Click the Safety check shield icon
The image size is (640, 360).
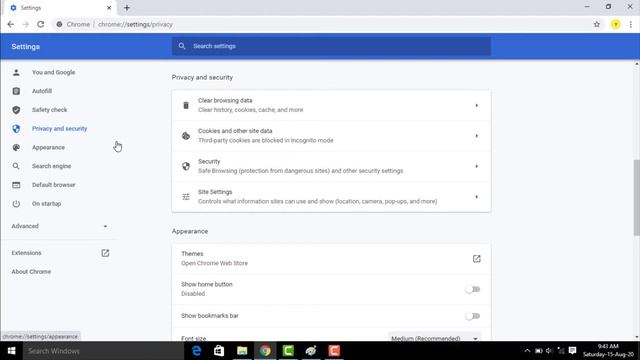click(16, 110)
